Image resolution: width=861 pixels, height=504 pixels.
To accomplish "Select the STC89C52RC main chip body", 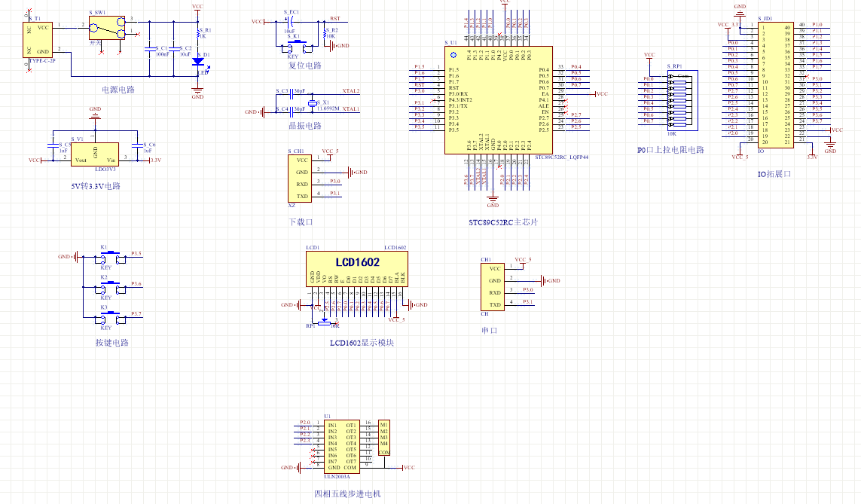I will tap(499, 100).
